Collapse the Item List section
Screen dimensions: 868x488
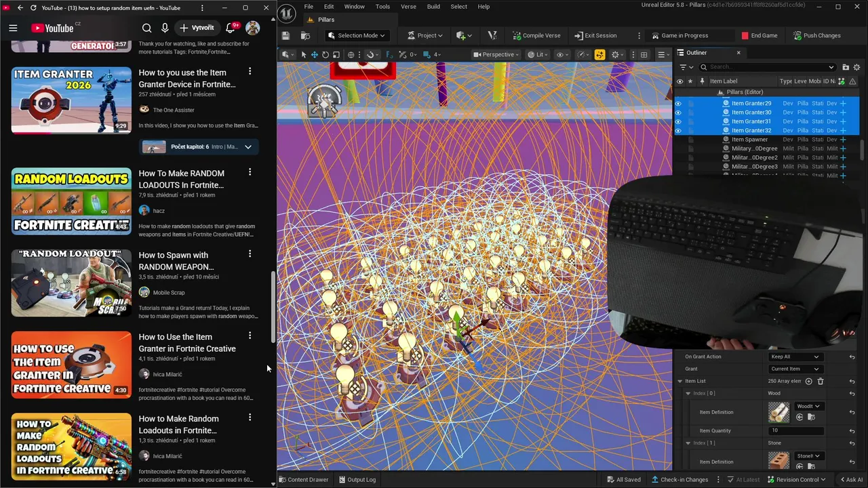click(x=679, y=381)
